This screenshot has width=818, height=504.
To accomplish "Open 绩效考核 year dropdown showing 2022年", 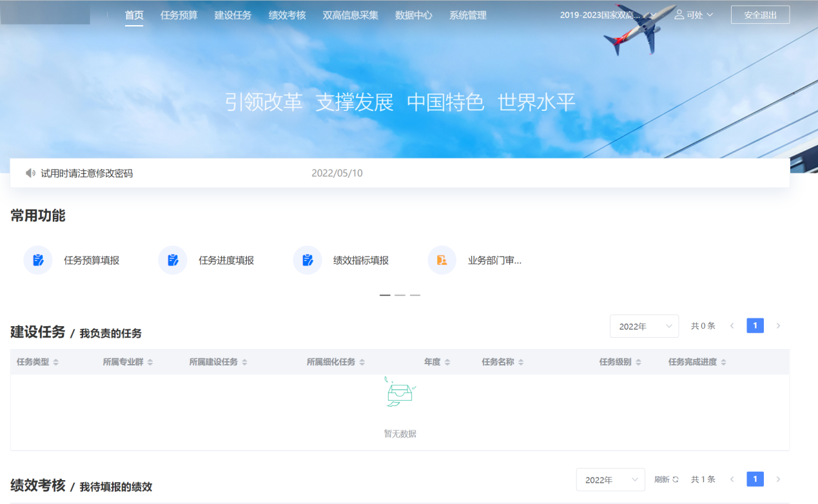I will click(610, 480).
